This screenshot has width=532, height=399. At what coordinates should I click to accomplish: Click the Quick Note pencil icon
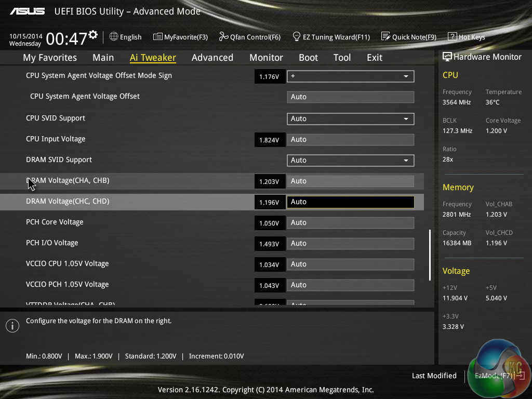coord(386,36)
